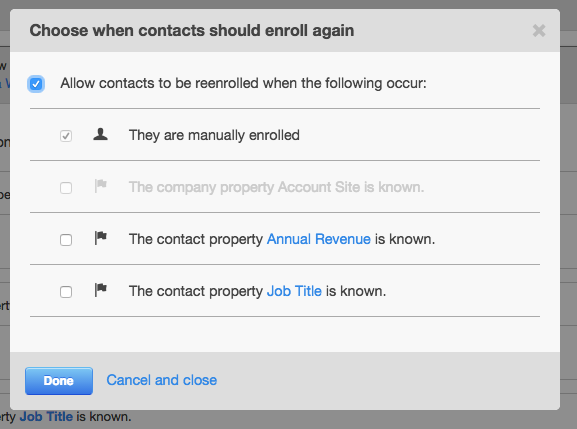Image resolution: width=577 pixels, height=429 pixels.
Task: Enable the Job Title reenrollment checkbox
Action: click(66, 292)
